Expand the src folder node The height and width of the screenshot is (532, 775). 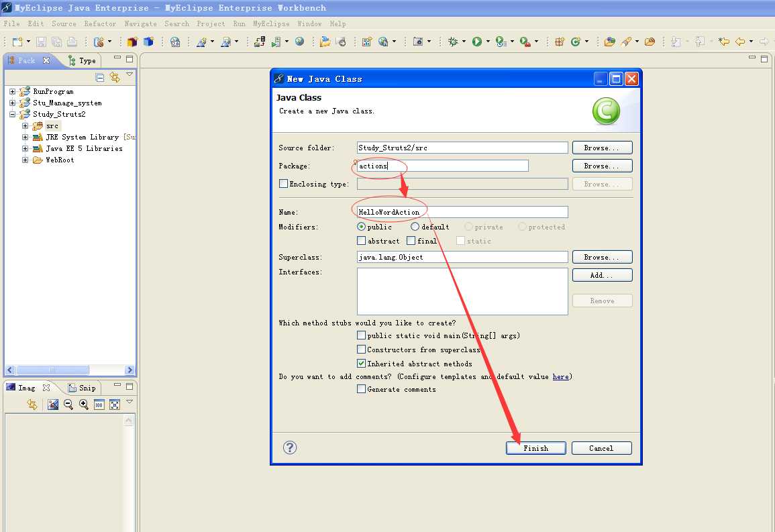(25, 125)
